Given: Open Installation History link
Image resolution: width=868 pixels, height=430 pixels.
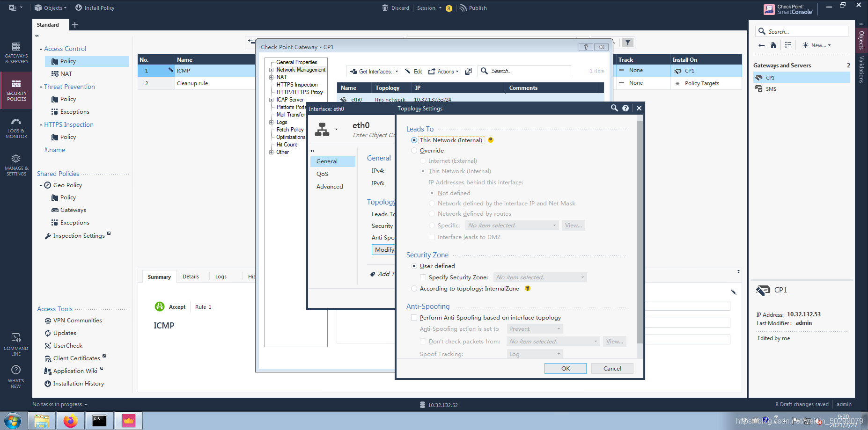Looking at the screenshot, I should (x=79, y=384).
